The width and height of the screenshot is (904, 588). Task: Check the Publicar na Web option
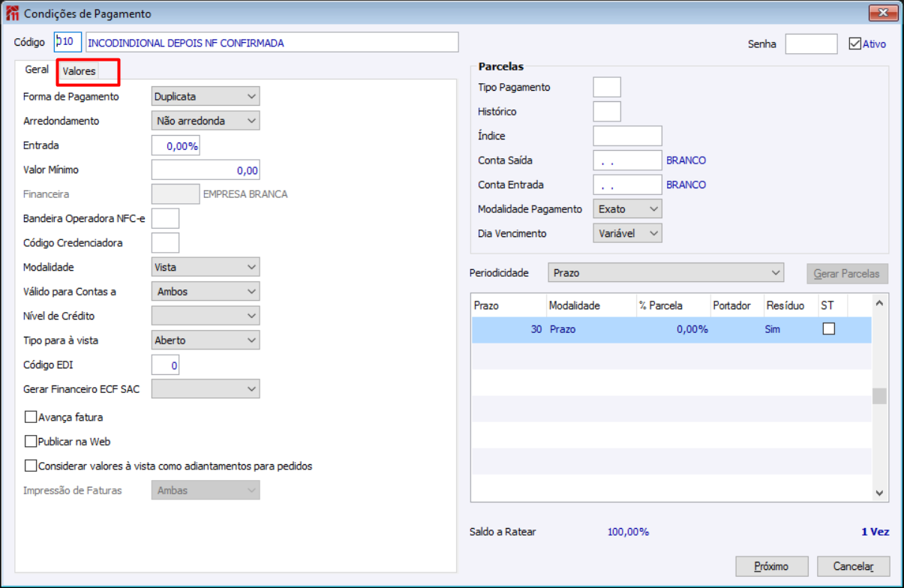click(x=31, y=442)
